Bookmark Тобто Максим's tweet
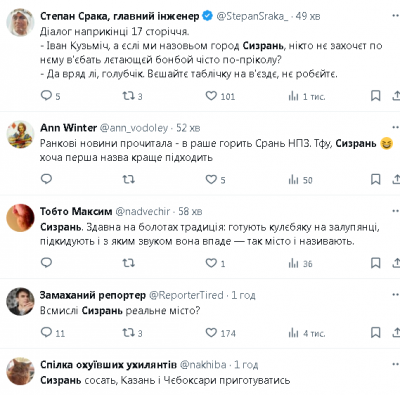The width and height of the screenshot is (400, 395). (x=376, y=263)
